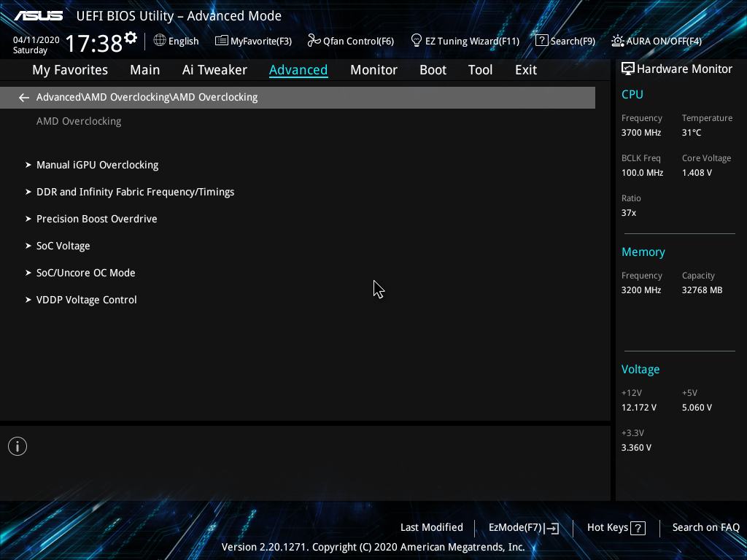
Task: Open MyFavorite(F3) label
Action: click(261, 41)
